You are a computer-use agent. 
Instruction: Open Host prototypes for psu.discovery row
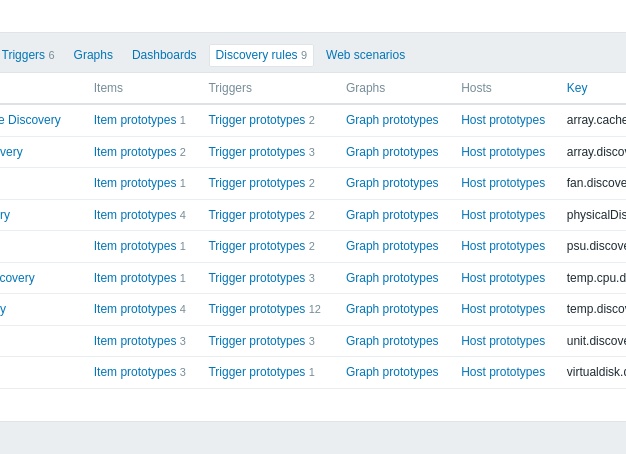pos(503,246)
